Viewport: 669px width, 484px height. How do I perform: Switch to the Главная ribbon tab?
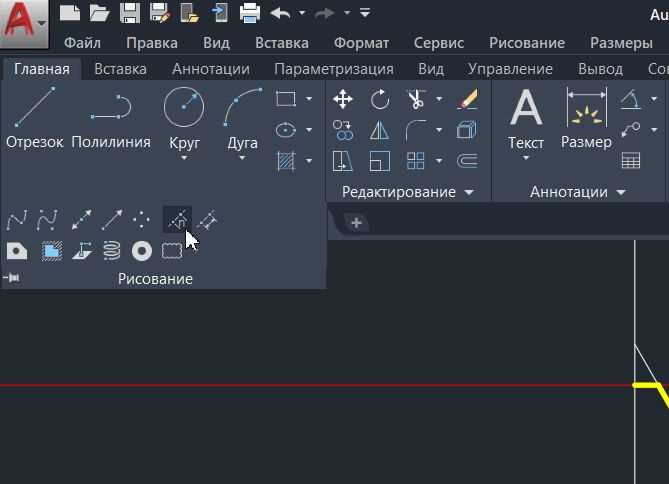pyautogui.click(x=42, y=69)
